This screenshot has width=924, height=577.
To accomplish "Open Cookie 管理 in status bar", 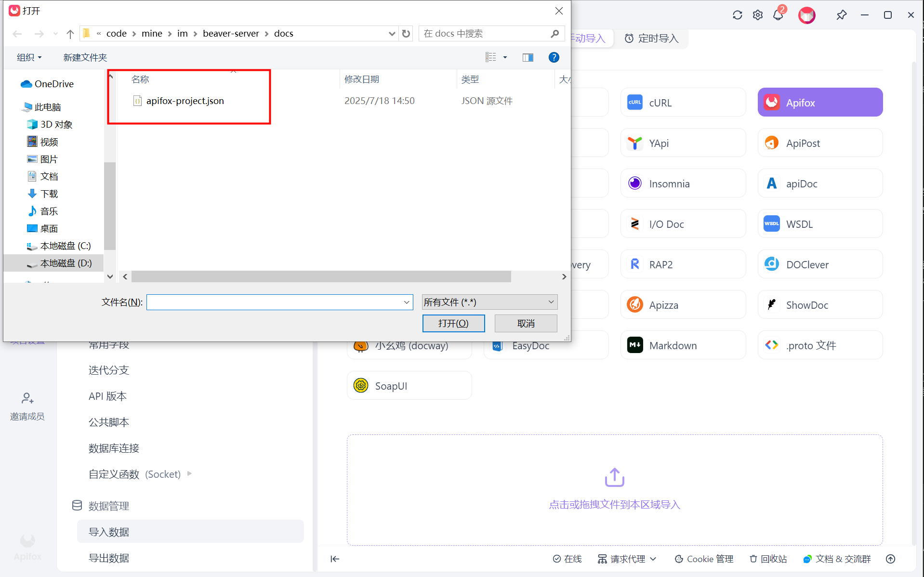I will point(704,559).
